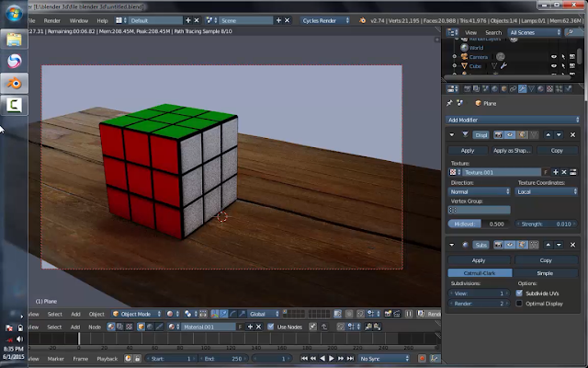Apply the Subsurf modifier
The image size is (588, 368).
pos(479,260)
